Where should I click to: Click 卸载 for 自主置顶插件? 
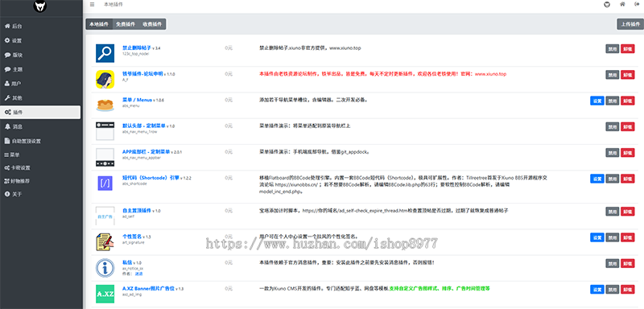(x=628, y=211)
